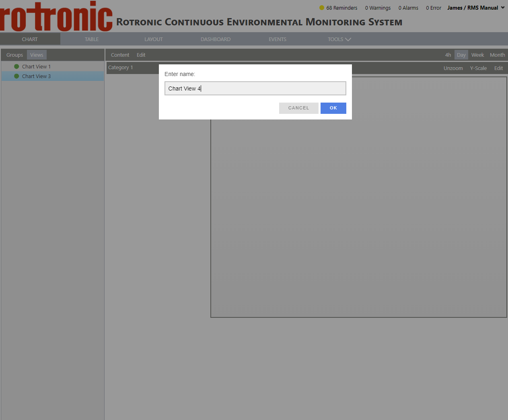Open the CHART main tab
Viewport: 508px width, 420px height.
[30, 39]
